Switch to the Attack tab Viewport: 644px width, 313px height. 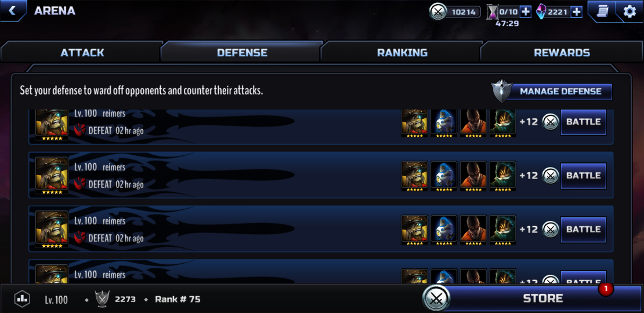click(82, 53)
